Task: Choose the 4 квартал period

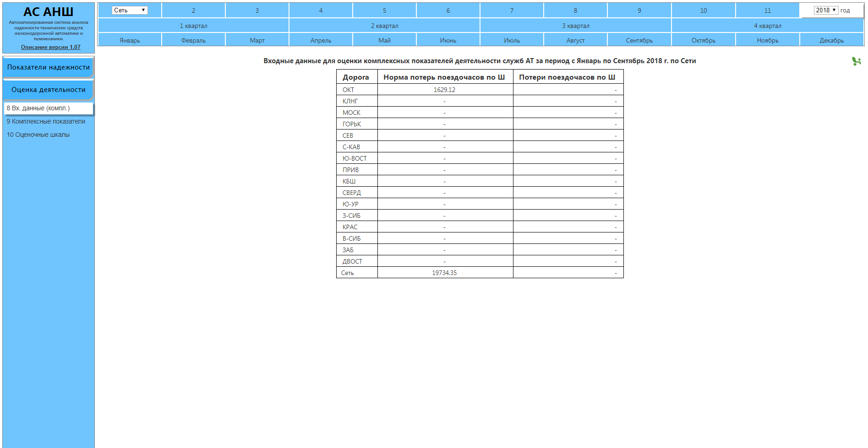Action: [x=767, y=26]
